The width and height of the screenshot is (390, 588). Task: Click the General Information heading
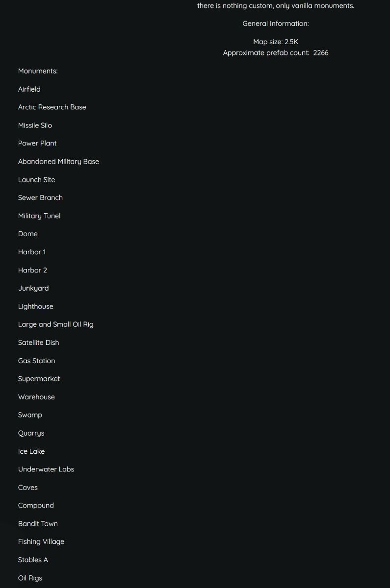(x=276, y=24)
